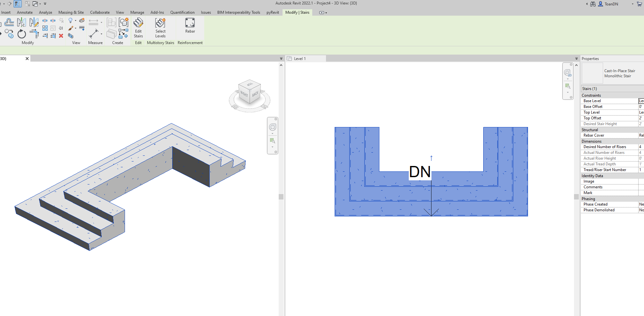Open the Select Levels tool
The height and width of the screenshot is (316, 644).
tap(160, 29)
